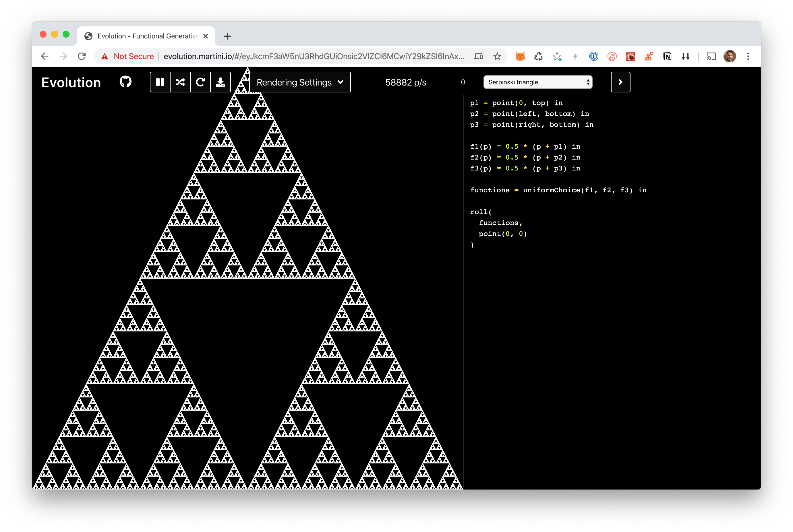Screen dimensions: 793x532
Task: Click the Not Secure warning label
Action: click(134, 56)
